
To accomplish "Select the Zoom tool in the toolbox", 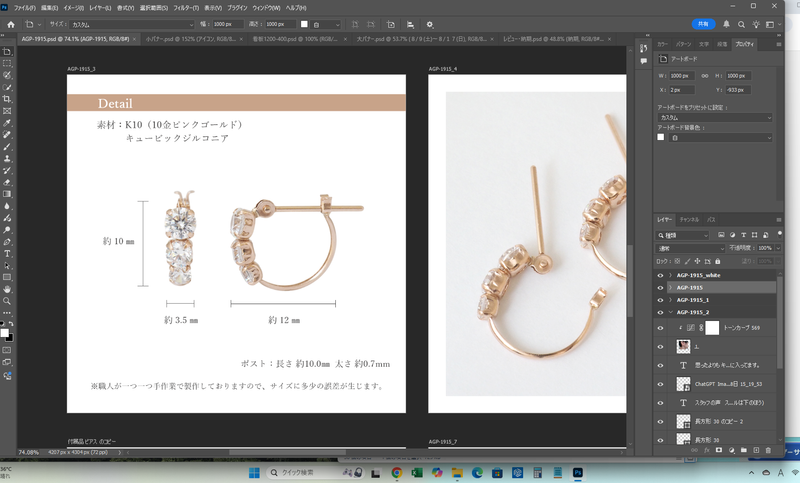I will pos(7,301).
